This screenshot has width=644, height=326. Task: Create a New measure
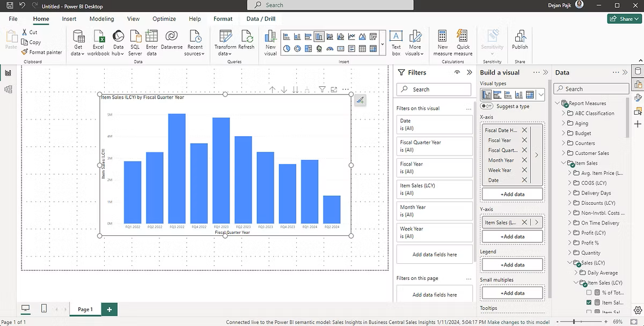(442, 42)
